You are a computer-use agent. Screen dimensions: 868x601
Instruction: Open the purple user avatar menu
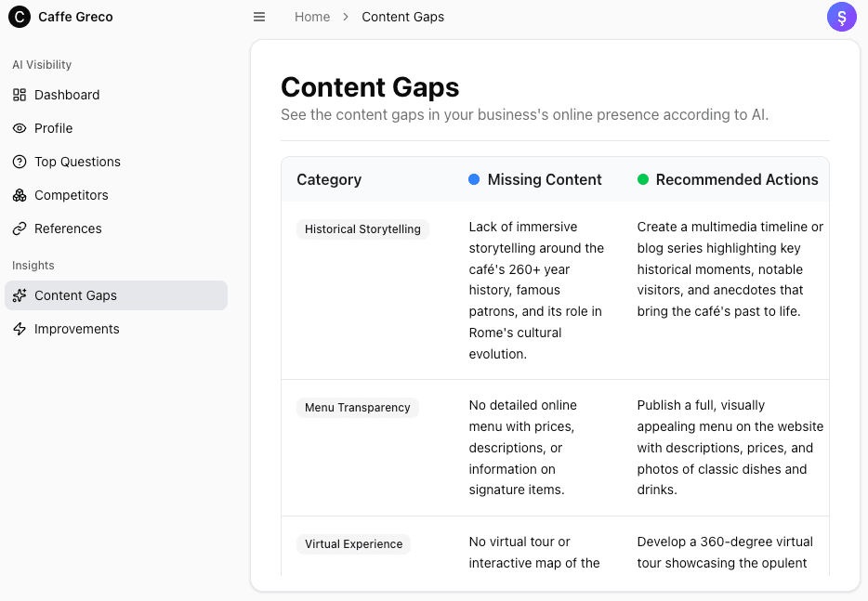[x=841, y=17]
